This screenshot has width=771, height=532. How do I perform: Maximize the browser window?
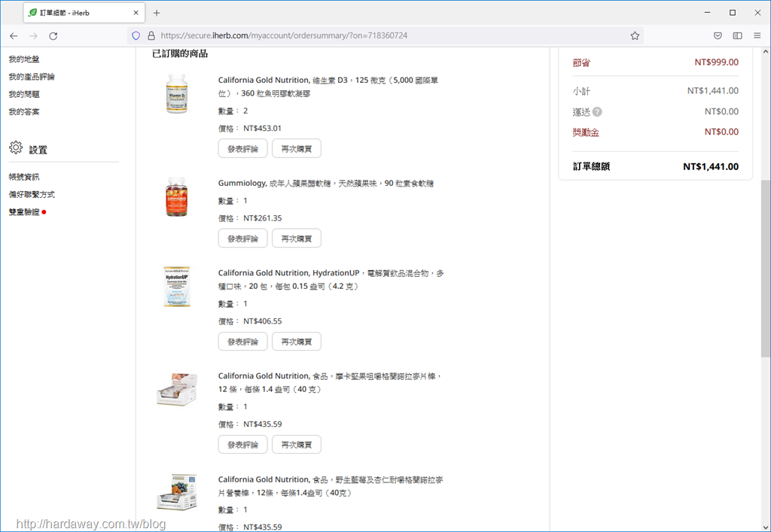732,13
